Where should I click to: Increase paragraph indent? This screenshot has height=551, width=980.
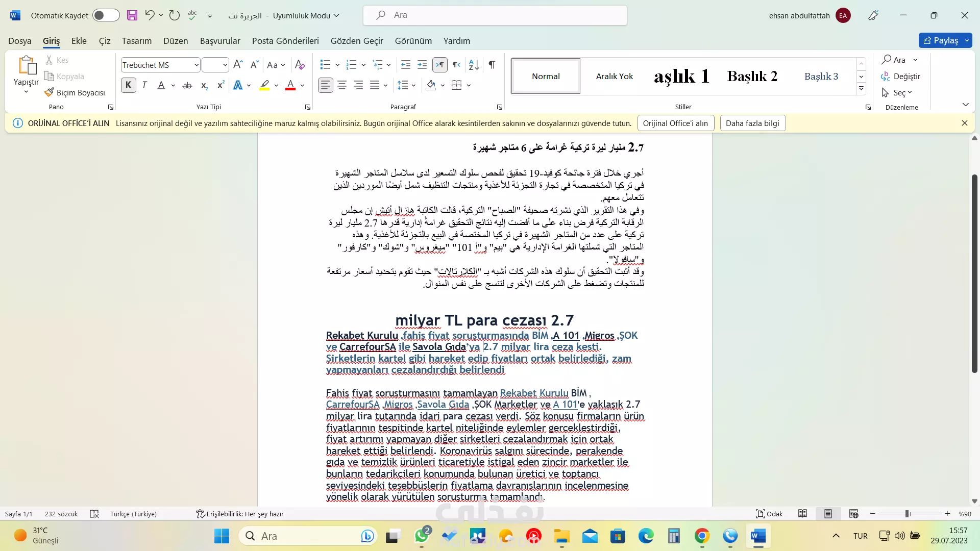coord(422,65)
